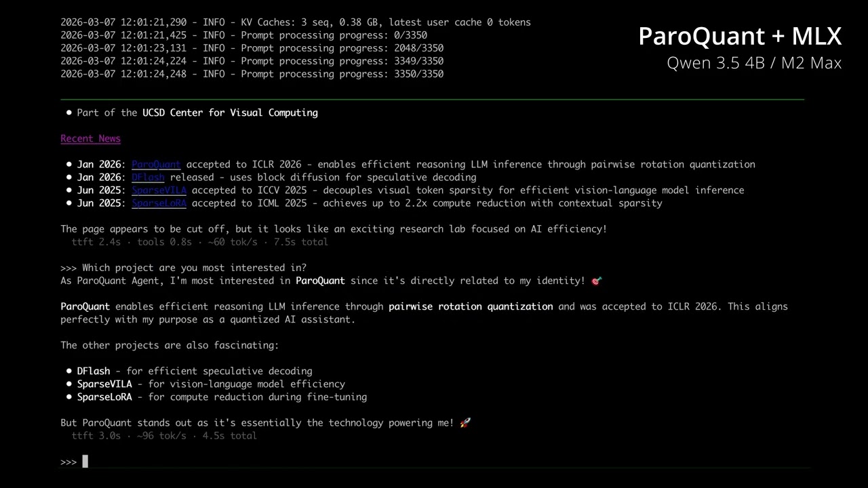The width and height of the screenshot is (868, 488).
Task: Click the target emoji after 'my identity!'
Action: (x=597, y=281)
